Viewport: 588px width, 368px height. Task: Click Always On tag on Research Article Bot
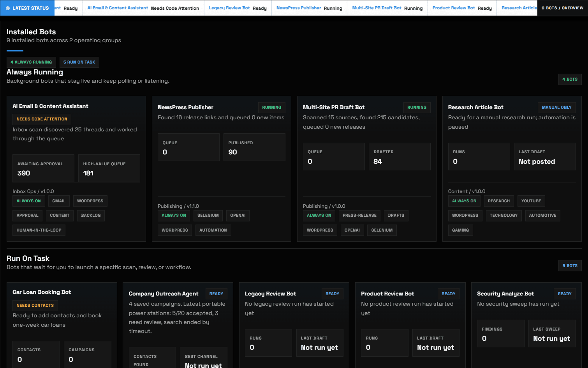[x=464, y=201]
